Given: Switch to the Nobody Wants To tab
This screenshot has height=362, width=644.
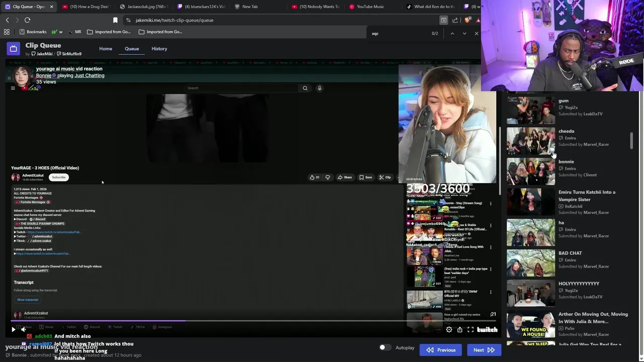Looking at the screenshot, I should click(316, 7).
